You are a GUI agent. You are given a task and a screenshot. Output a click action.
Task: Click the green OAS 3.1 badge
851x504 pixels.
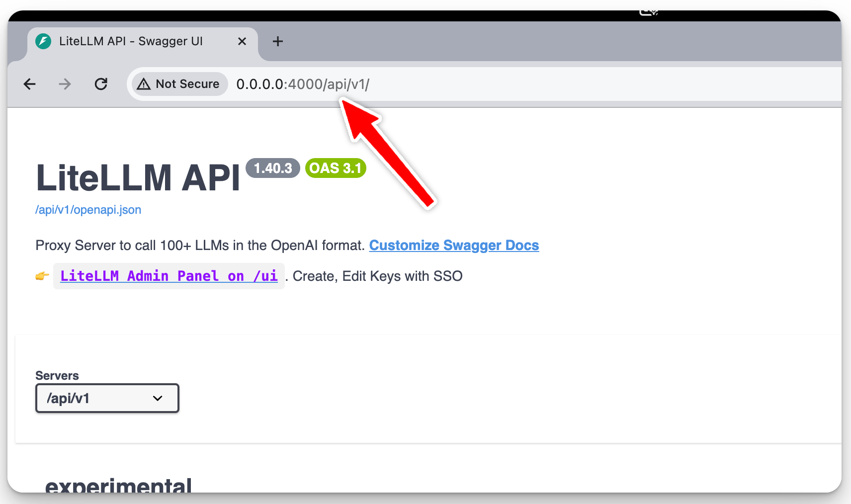pyautogui.click(x=336, y=168)
